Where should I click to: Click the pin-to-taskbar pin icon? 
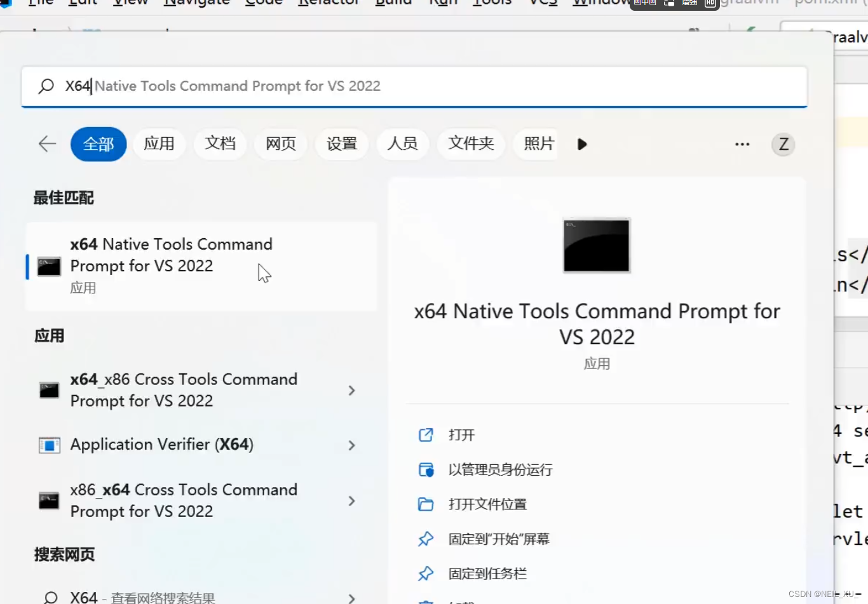[426, 574]
